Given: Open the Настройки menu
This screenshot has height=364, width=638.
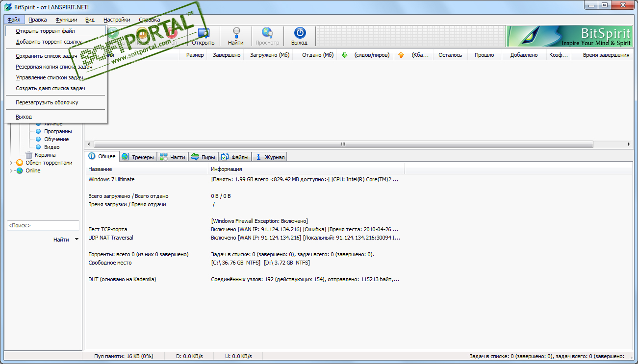Looking at the screenshot, I should coord(117,20).
